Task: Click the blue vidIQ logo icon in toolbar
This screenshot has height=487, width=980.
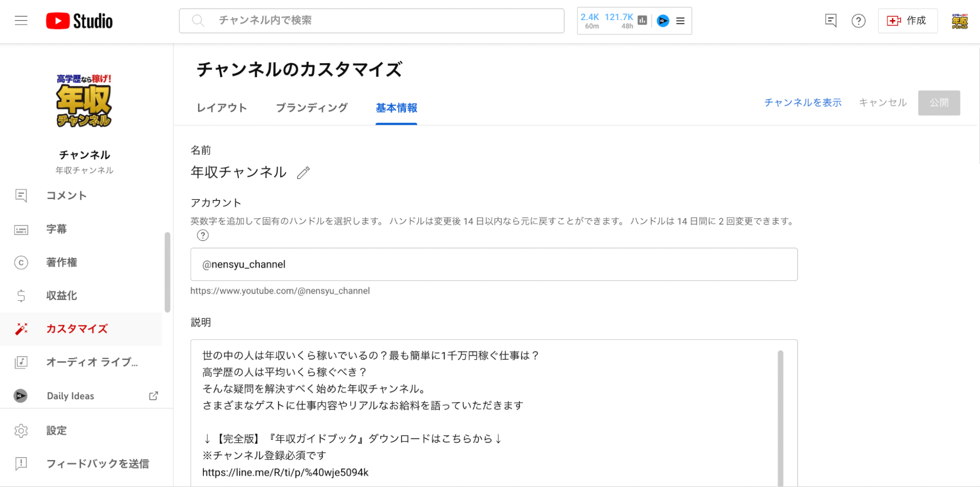Action: tap(663, 21)
